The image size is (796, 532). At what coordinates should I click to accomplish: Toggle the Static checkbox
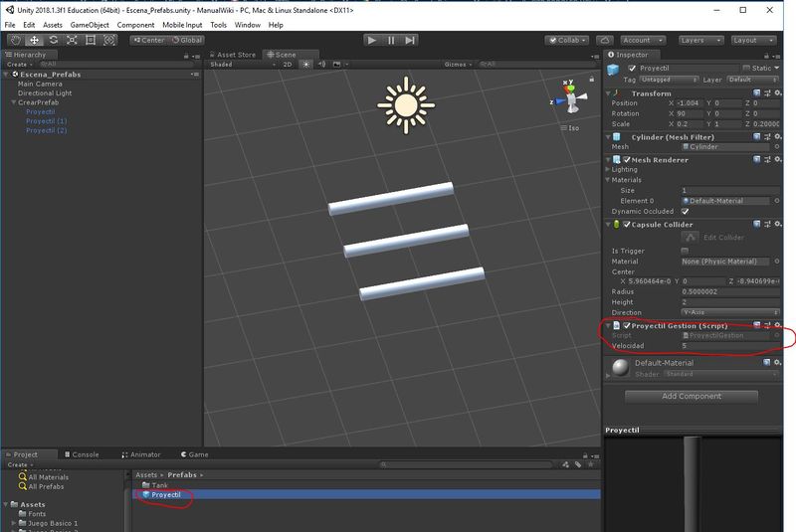tap(745, 68)
